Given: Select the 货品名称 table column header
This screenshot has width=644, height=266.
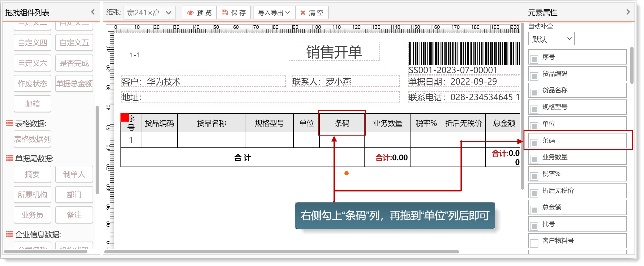Looking at the screenshot, I should tap(211, 123).
